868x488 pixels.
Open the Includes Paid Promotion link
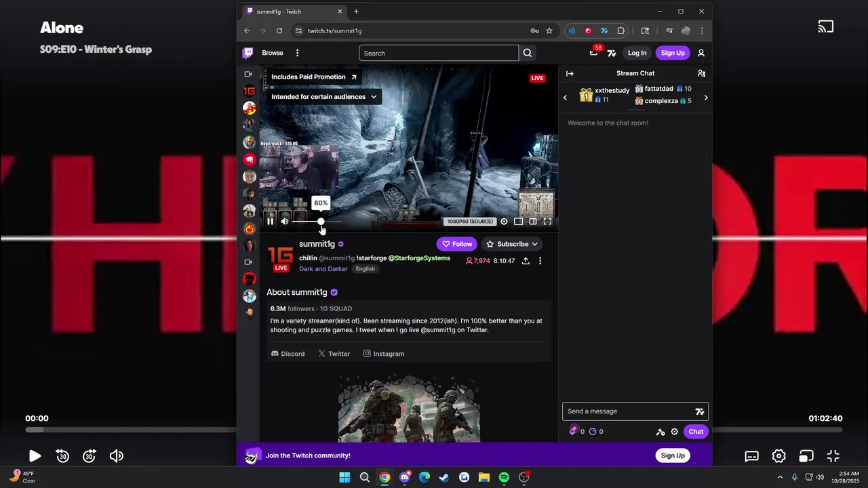(x=313, y=77)
